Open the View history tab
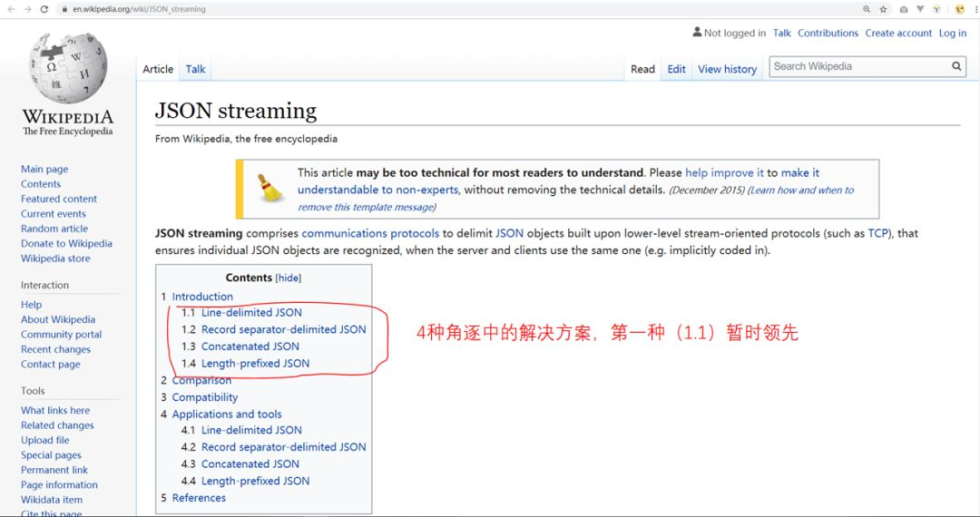 tap(728, 69)
